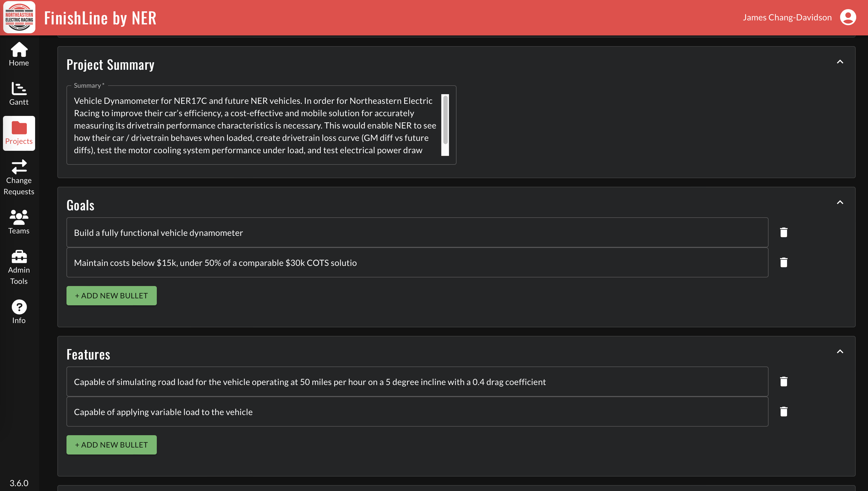
Task: Delete the 'Maintain costs below $15k' goal
Action: [x=783, y=262]
